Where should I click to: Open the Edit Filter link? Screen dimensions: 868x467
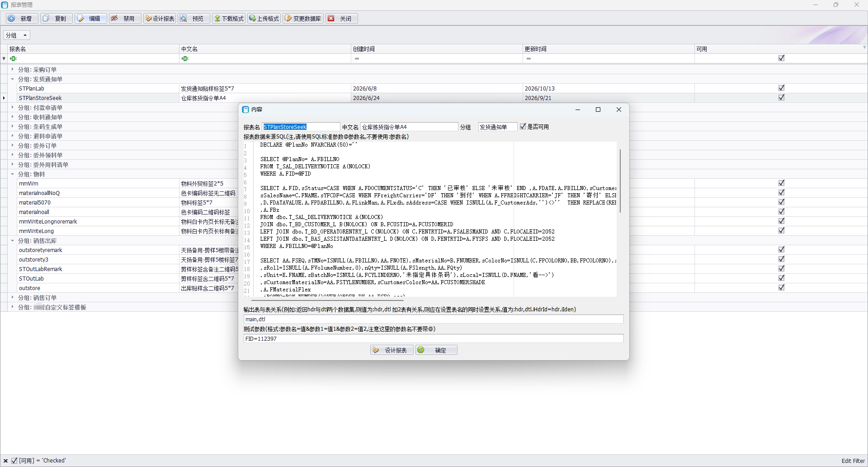(853, 461)
